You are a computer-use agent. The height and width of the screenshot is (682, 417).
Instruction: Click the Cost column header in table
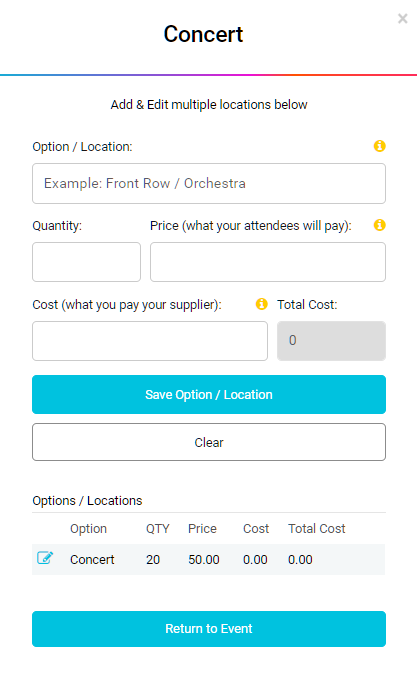(256, 529)
